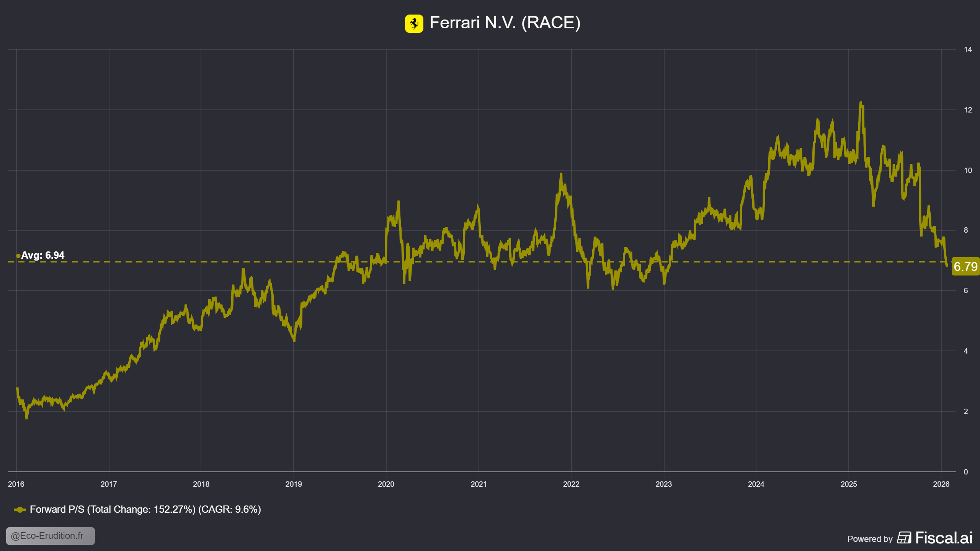Click the Ferrari prancing horse logo icon

tap(414, 24)
